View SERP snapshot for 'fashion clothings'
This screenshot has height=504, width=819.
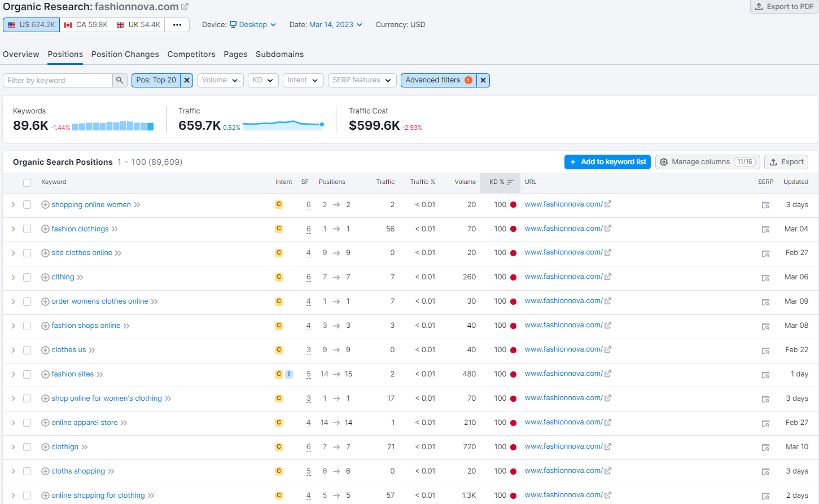[x=765, y=229]
